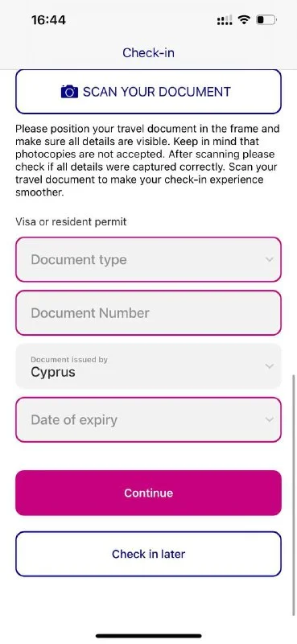This screenshot has width=297, height=644.
Task: Open the Document type dropdown
Action: [x=148, y=259]
